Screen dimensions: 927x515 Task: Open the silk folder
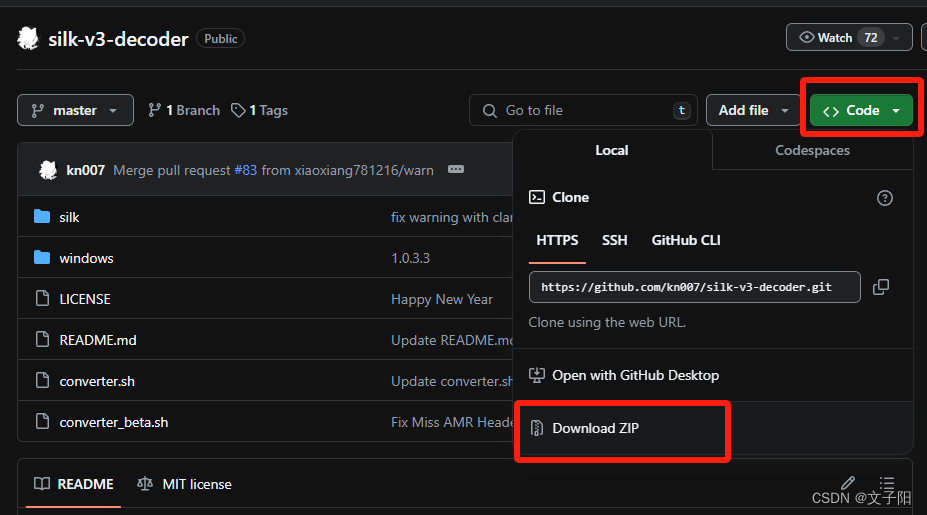click(69, 218)
